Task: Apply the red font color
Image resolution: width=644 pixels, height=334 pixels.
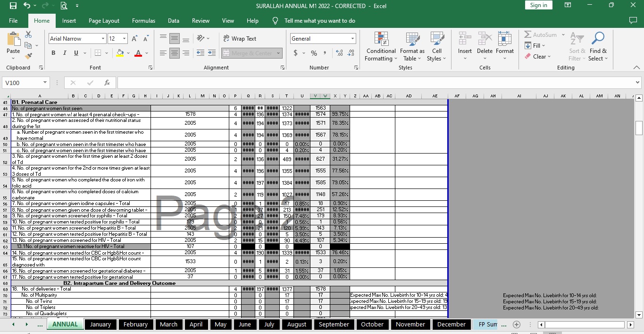Action: [138, 53]
